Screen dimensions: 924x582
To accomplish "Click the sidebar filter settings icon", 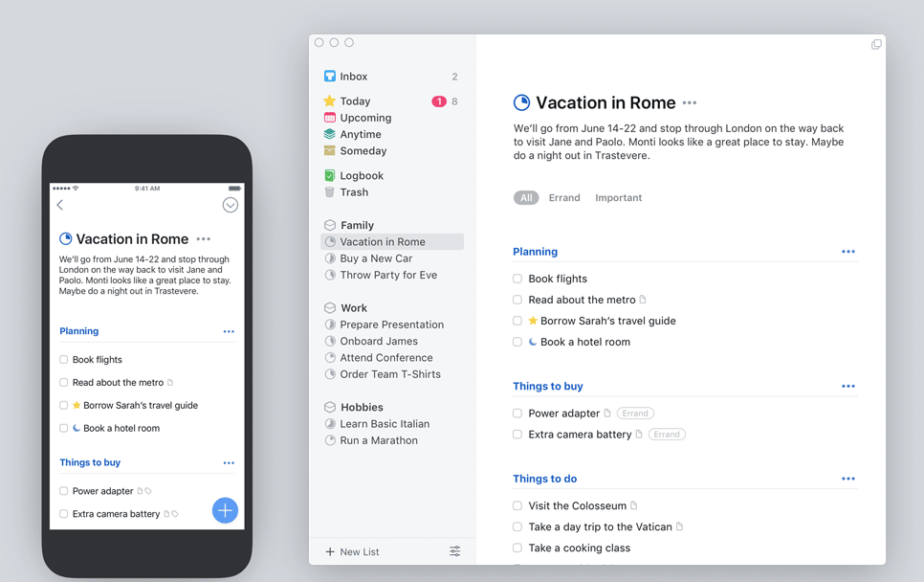I will 454,551.
